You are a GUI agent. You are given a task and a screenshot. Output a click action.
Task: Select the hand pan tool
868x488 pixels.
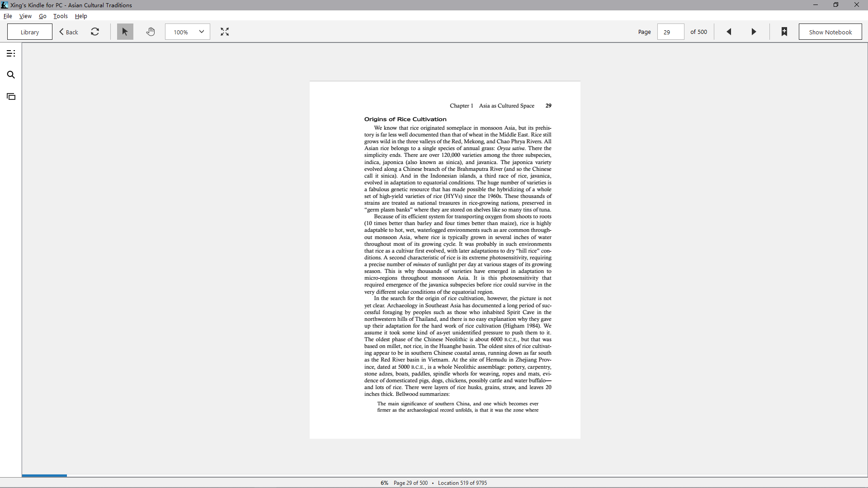pyautogui.click(x=151, y=32)
